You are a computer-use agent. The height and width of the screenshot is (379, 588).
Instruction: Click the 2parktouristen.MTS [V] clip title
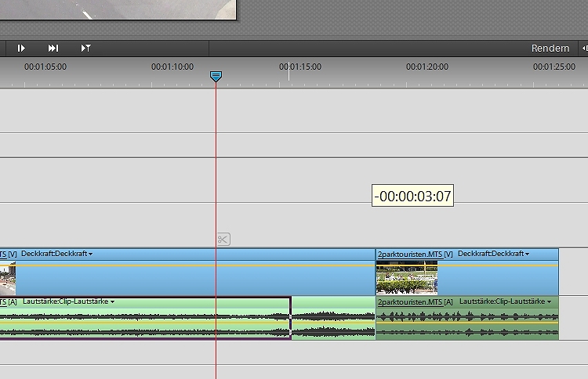click(x=415, y=254)
